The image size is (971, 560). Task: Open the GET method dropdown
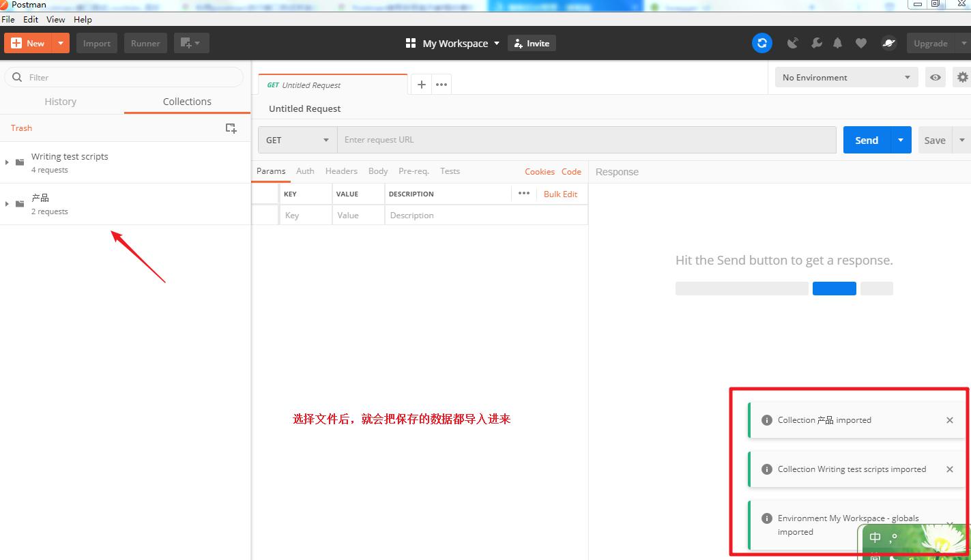(x=298, y=140)
